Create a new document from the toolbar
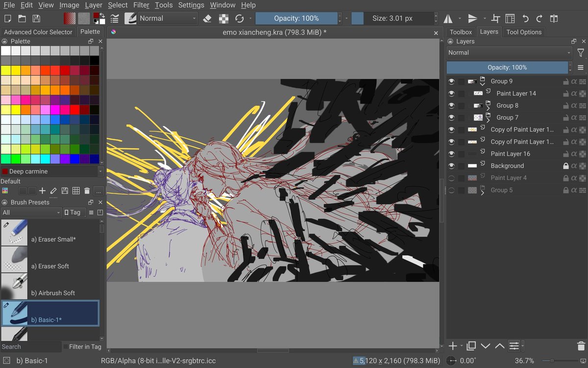 click(7, 19)
